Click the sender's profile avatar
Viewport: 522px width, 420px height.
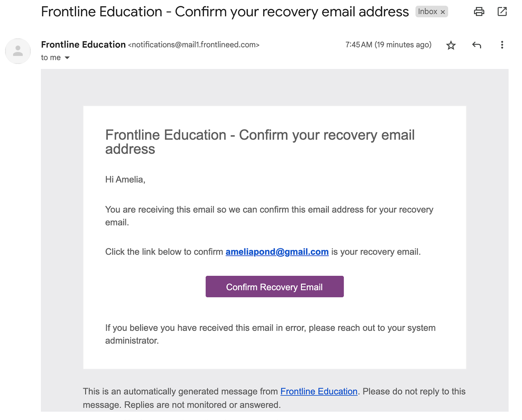pos(18,51)
